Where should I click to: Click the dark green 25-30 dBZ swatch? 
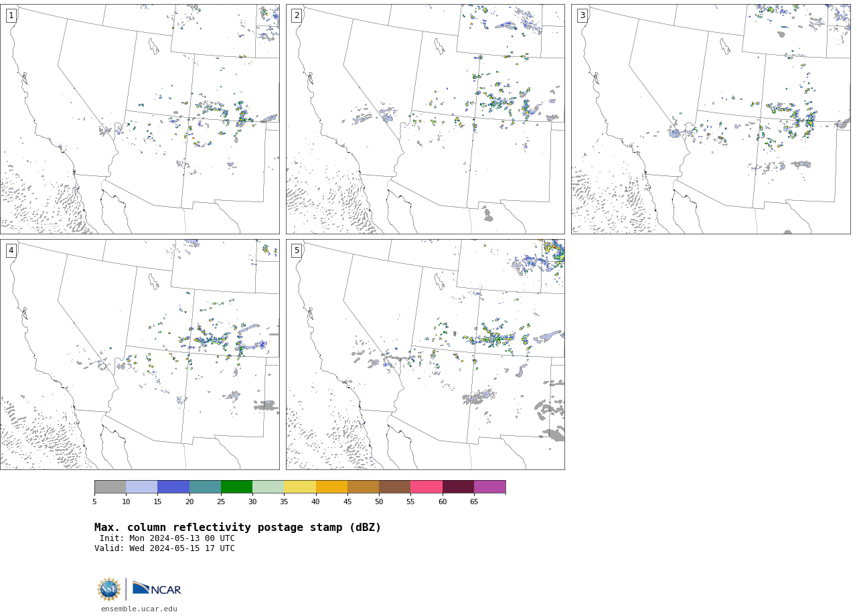point(236,487)
